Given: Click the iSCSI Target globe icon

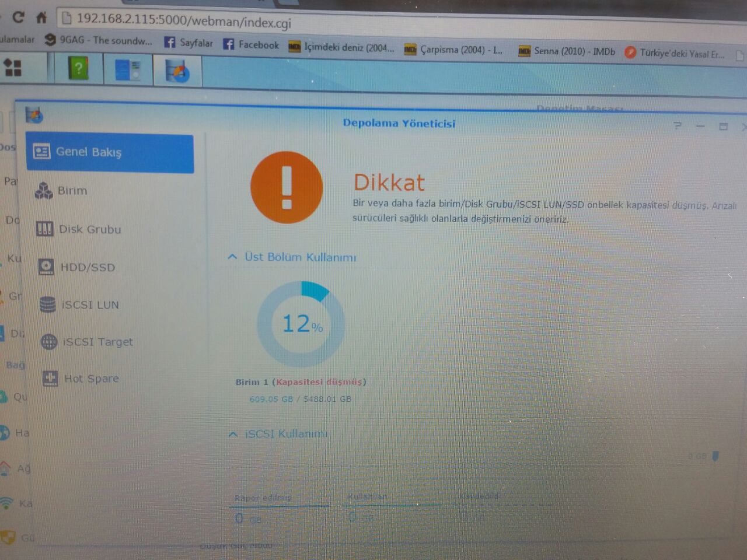Looking at the screenshot, I should (x=49, y=342).
